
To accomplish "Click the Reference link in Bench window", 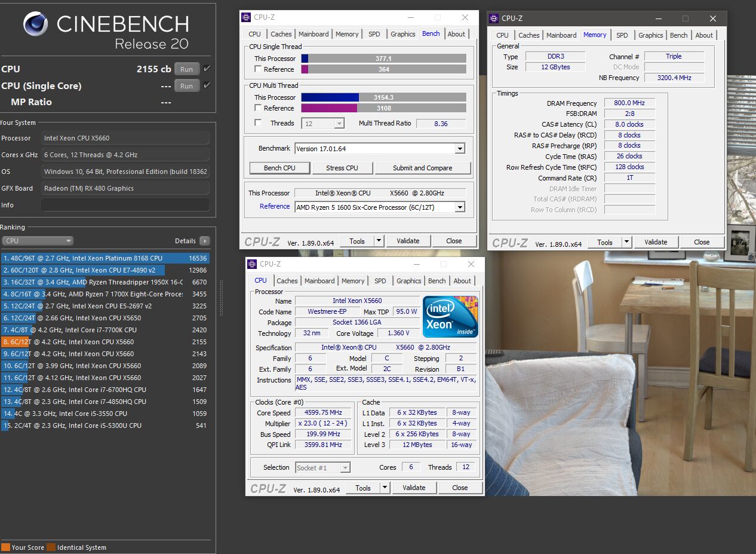I will (275, 206).
